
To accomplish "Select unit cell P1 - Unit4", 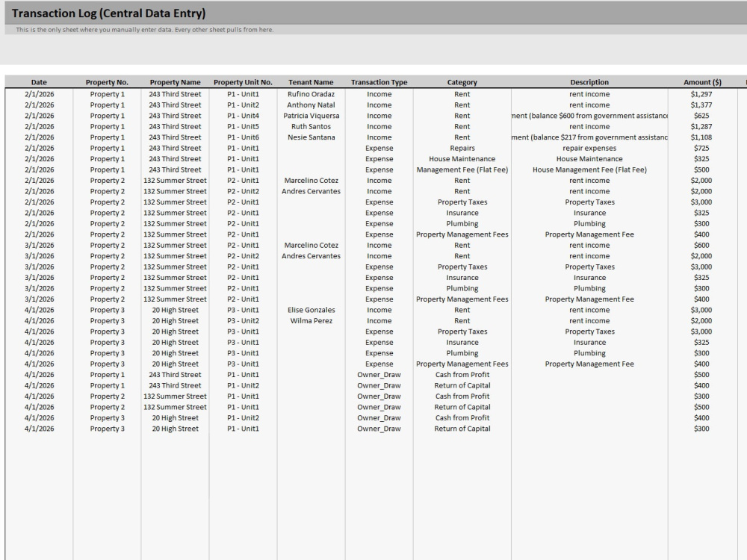I will (243, 116).
